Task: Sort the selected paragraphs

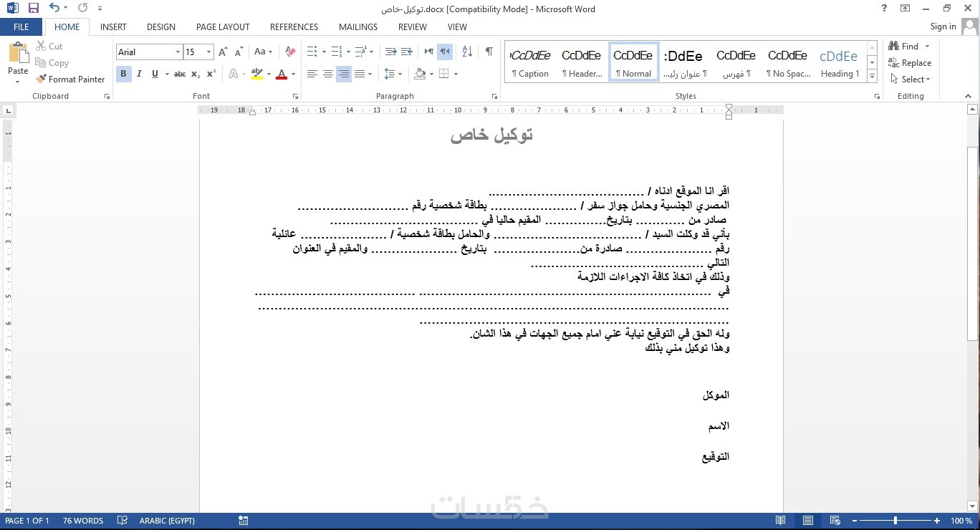Action: 467,52
